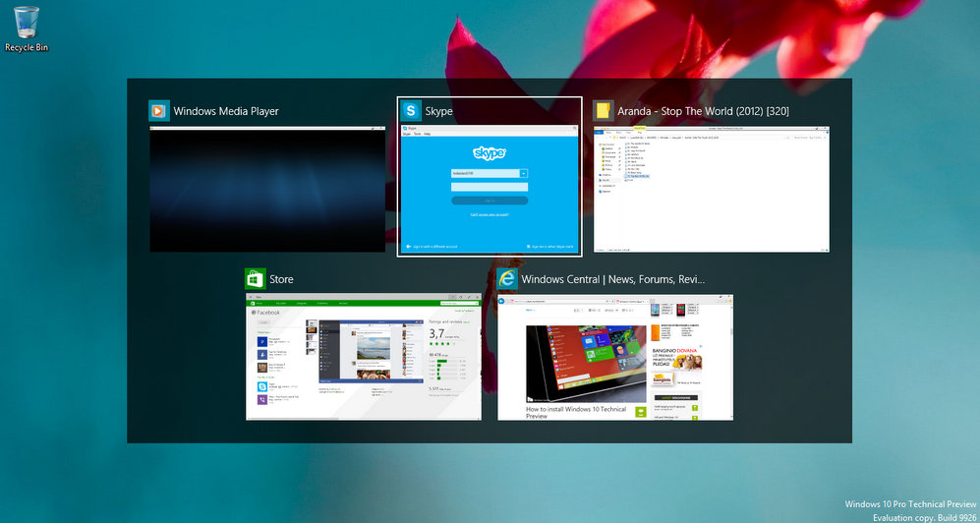Click the 'Windows Media Player' title text
The height and width of the screenshot is (523, 980).
pyautogui.click(x=226, y=111)
